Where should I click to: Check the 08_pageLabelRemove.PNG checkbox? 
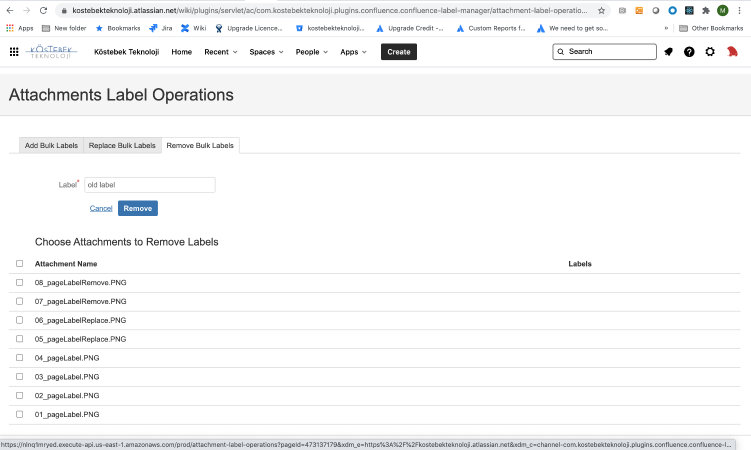point(19,283)
